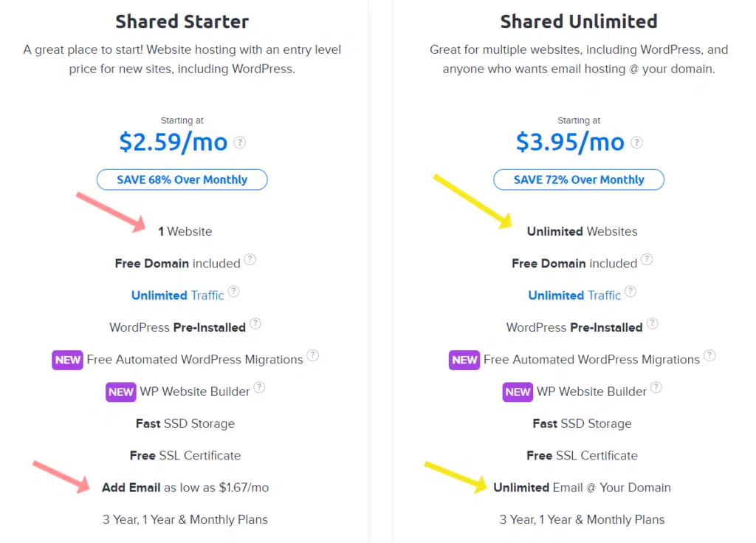Click WP Website Builder help icon in Shared Unlimited
This screenshot has width=756, height=543.
point(656,388)
